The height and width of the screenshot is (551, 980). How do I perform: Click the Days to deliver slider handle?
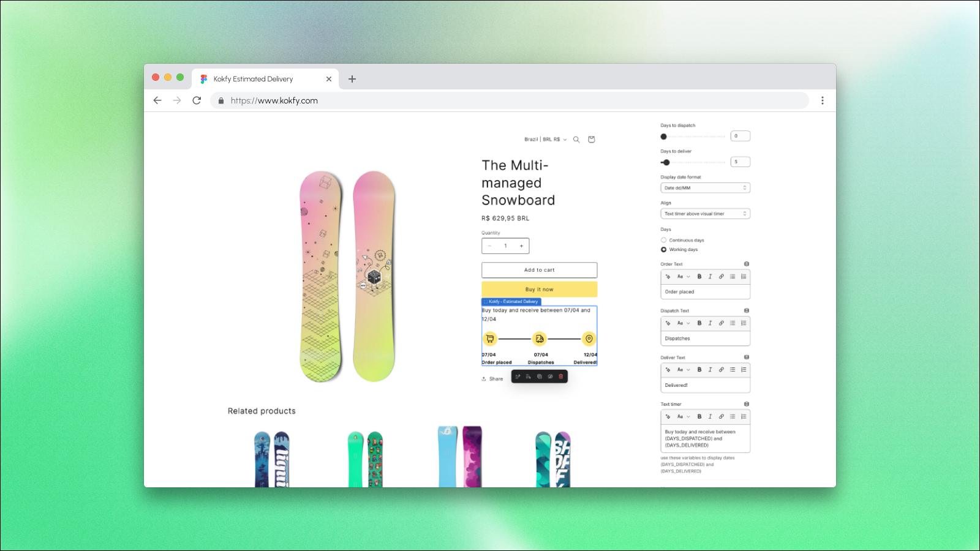666,162
